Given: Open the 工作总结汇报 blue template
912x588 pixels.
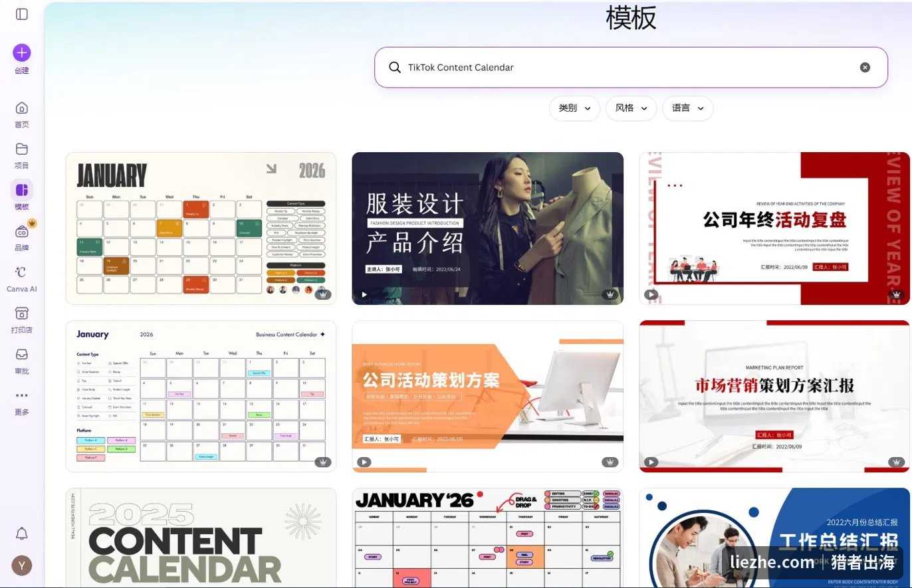Looking at the screenshot, I should coord(774,538).
